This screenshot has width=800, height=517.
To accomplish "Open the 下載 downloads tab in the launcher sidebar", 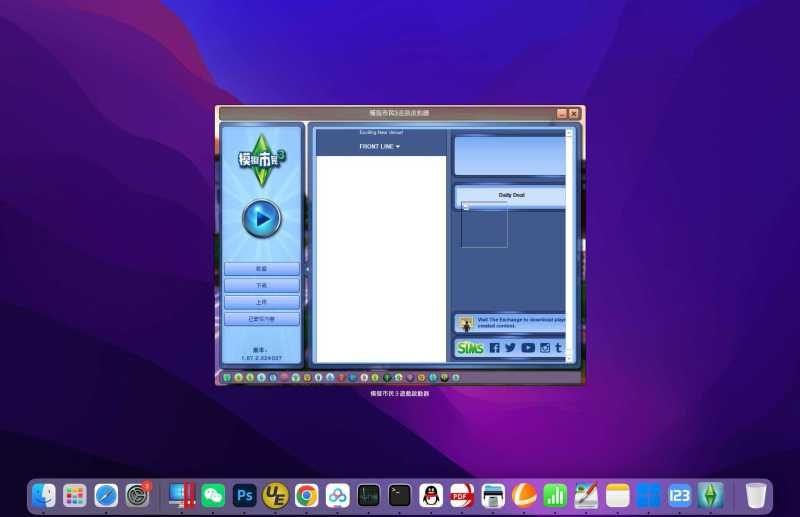I will click(261, 285).
